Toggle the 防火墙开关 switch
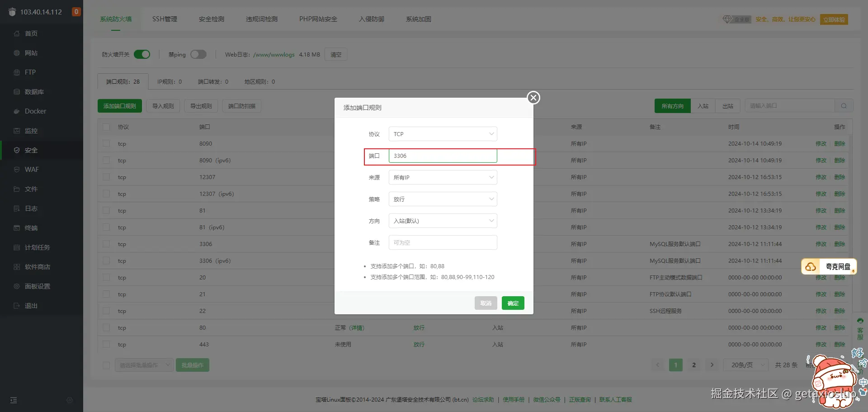Image resolution: width=868 pixels, height=412 pixels. pyautogui.click(x=142, y=54)
